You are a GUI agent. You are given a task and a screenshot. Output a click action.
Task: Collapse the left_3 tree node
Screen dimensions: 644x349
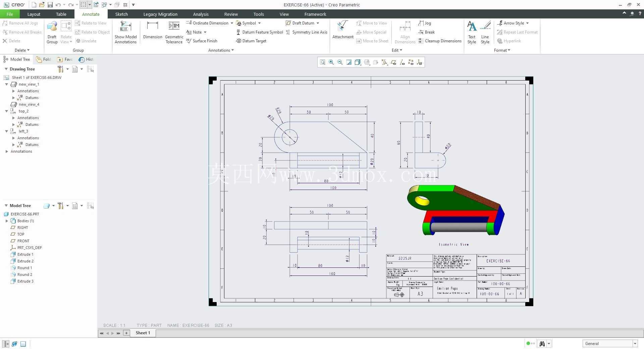pyautogui.click(x=6, y=131)
